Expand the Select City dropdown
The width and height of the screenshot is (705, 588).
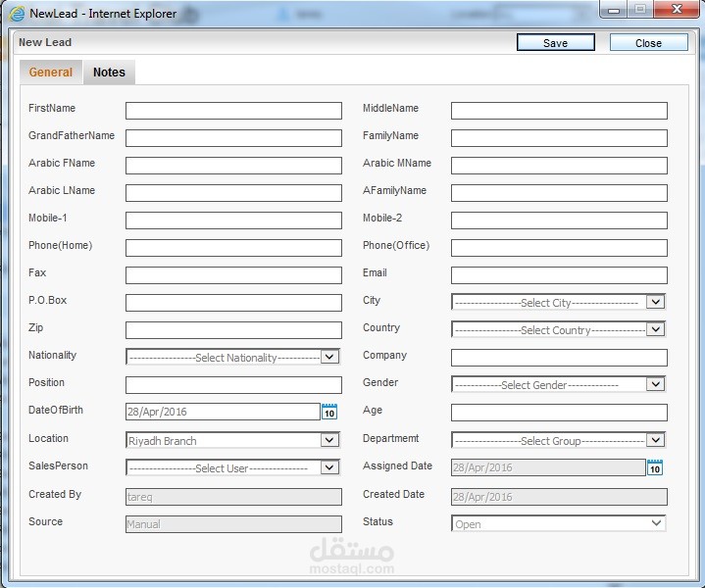[559, 302]
